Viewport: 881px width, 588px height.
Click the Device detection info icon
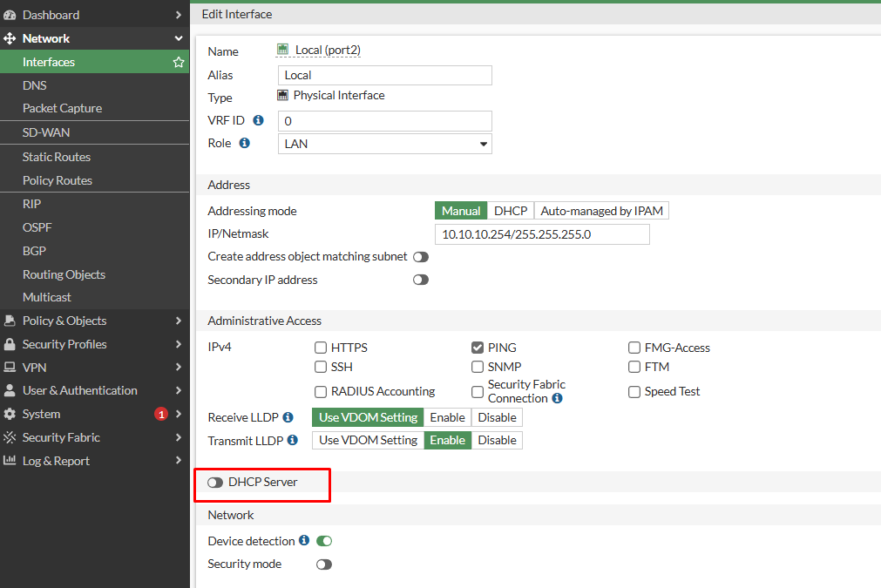pos(304,540)
